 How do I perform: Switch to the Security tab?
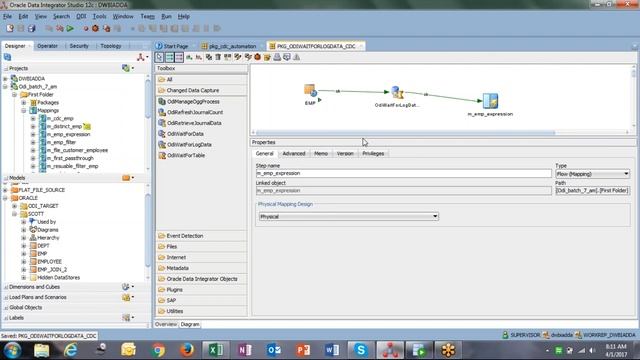(x=79, y=46)
